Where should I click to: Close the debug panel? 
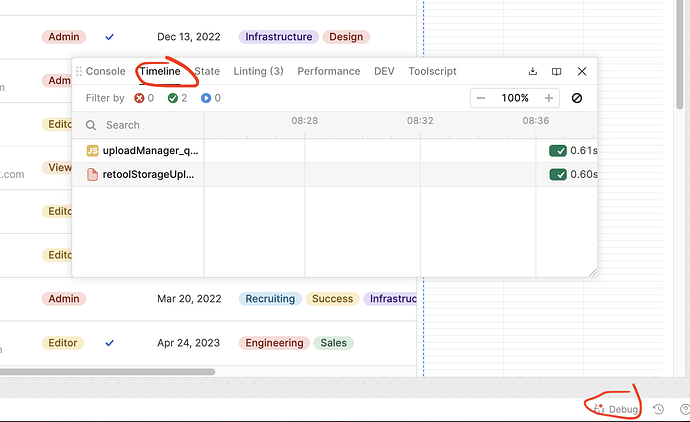click(x=582, y=72)
